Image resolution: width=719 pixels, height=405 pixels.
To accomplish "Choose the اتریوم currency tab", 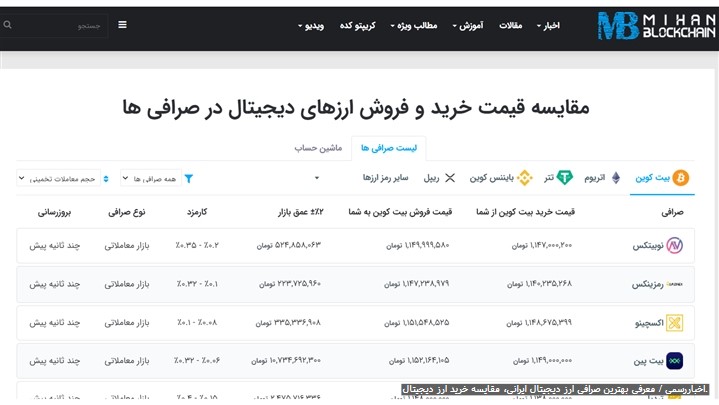I will [x=602, y=178].
